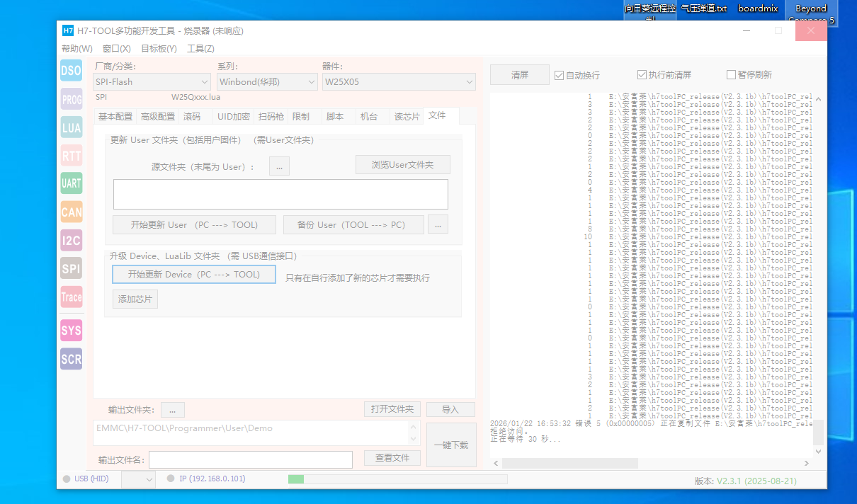
Task: Expand the 厂商/分类 SPI-Flash dropdown
Action: click(x=152, y=82)
